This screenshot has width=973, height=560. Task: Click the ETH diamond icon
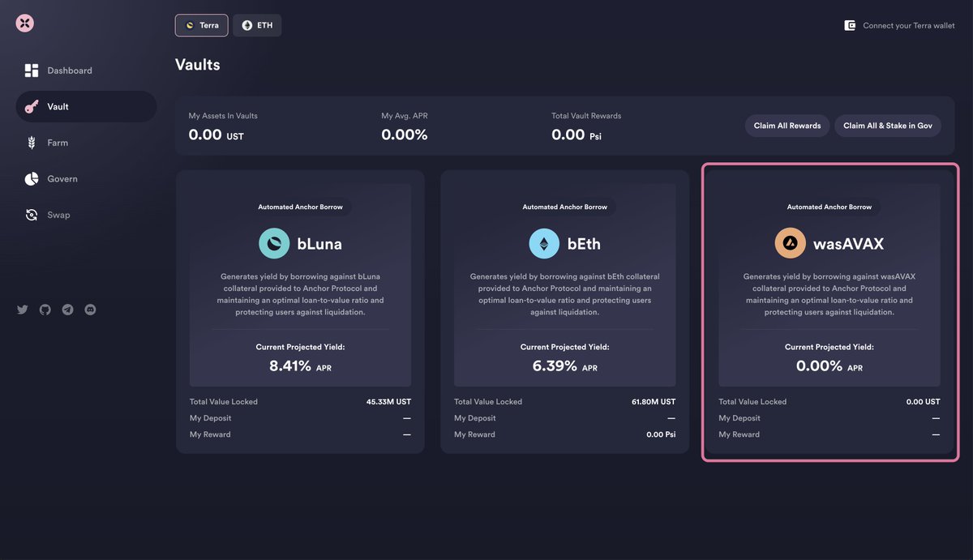(x=247, y=25)
